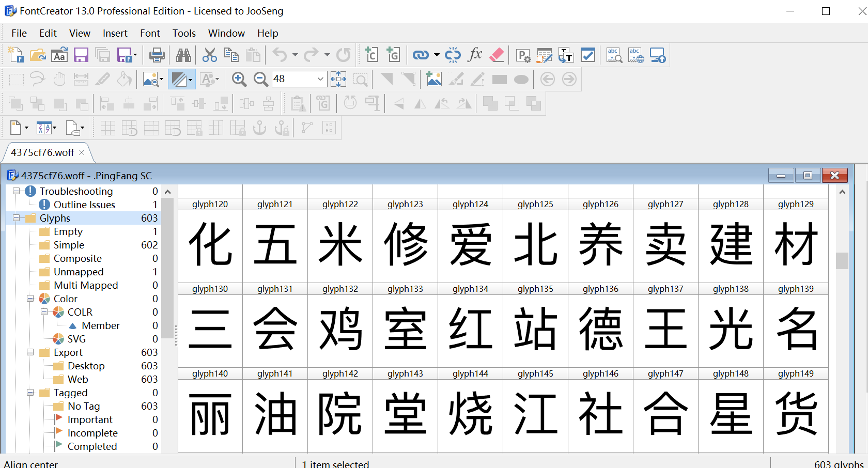Viewport: 868px width, 468px height.
Task: Open the undo history dropdown arrow
Action: [x=295, y=55]
